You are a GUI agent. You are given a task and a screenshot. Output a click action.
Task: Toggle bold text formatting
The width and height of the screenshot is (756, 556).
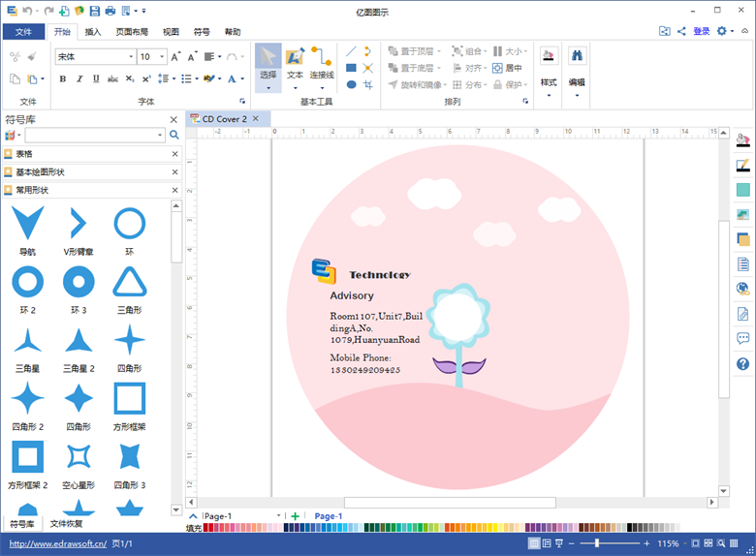point(63,78)
